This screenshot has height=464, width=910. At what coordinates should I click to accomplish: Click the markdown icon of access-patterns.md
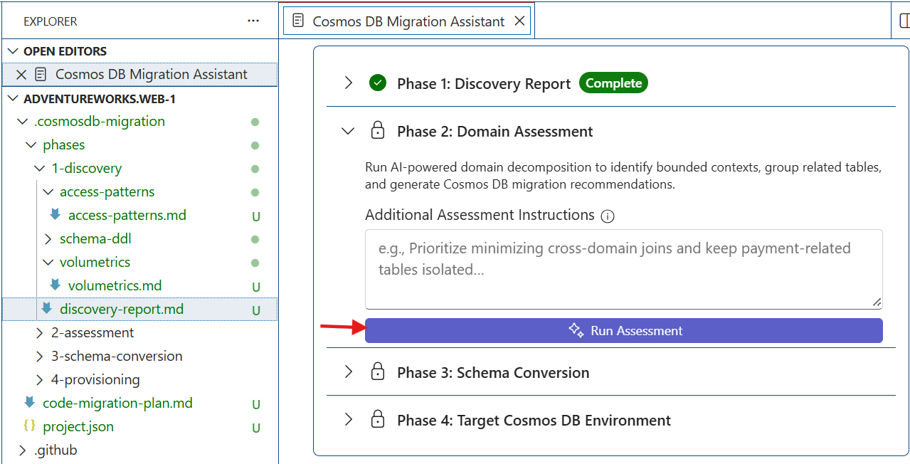click(x=55, y=215)
